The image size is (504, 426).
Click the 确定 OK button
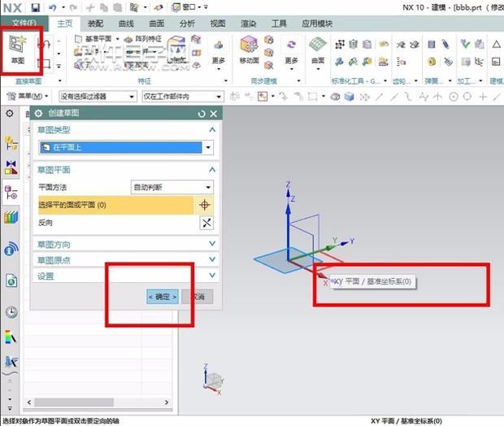click(x=163, y=297)
